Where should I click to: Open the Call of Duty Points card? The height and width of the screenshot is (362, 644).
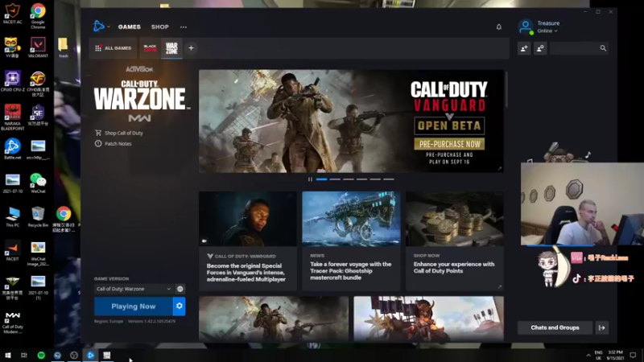tap(455, 241)
